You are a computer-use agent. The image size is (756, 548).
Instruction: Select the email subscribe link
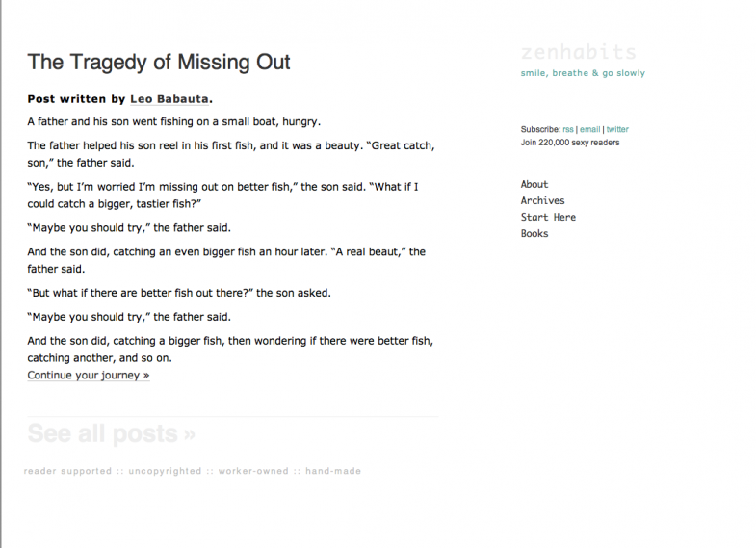pos(589,129)
